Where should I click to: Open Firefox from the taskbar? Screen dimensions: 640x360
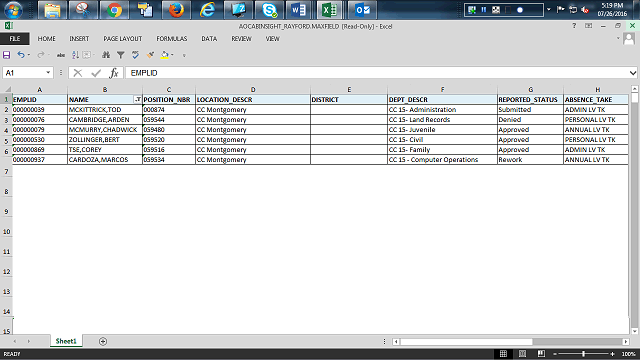coord(176,10)
